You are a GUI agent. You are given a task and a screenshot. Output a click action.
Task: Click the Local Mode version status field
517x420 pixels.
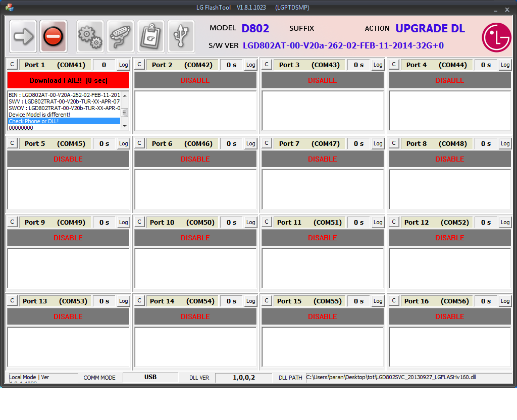click(x=43, y=378)
